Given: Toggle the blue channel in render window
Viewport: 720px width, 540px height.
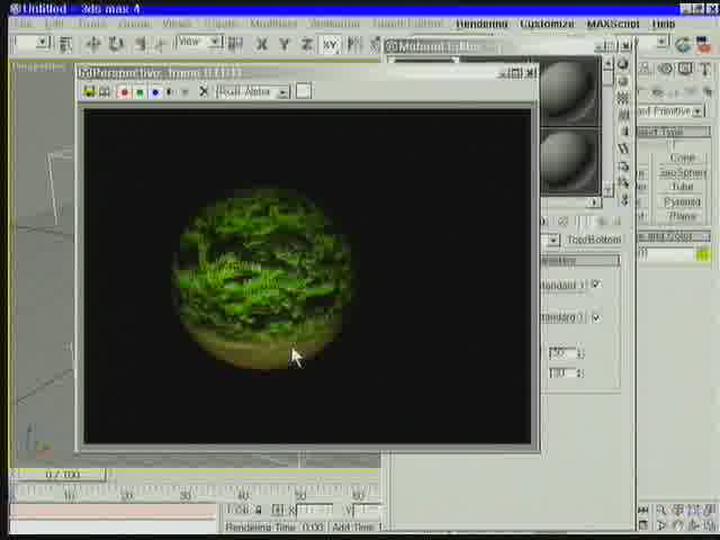Looking at the screenshot, I should (x=155, y=92).
